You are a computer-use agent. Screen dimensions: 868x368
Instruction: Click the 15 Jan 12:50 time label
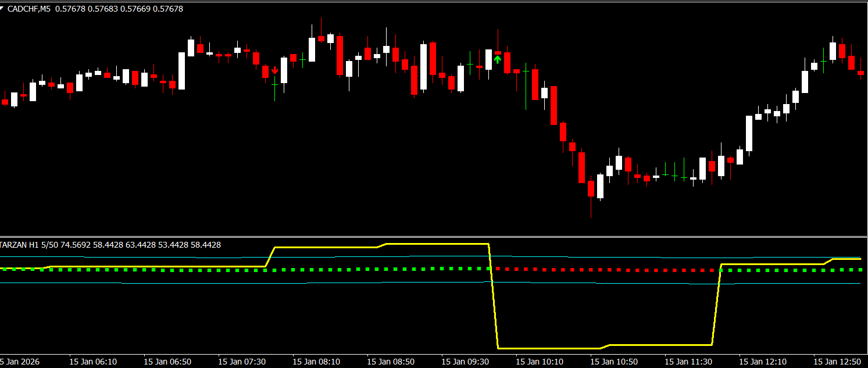[837, 362]
